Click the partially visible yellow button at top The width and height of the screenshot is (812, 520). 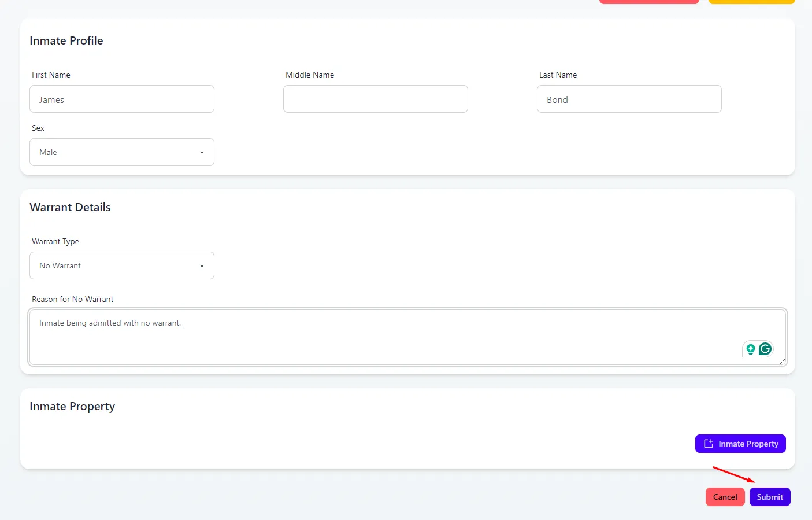tap(751, 2)
